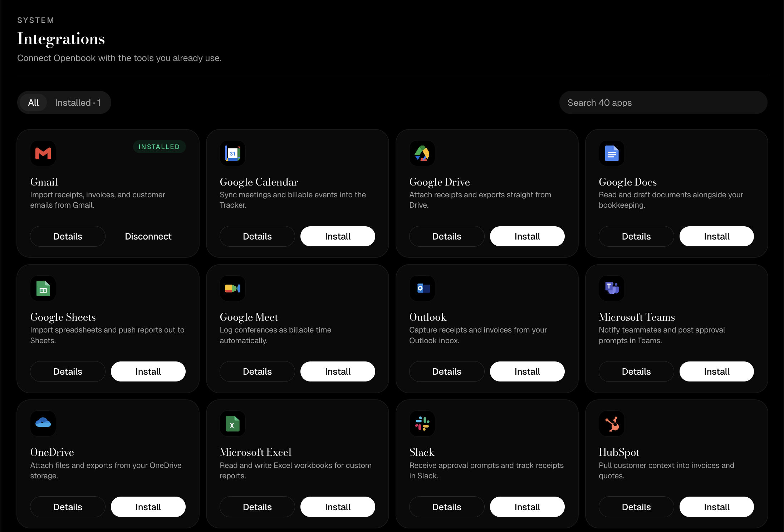The height and width of the screenshot is (532, 784).
Task: Switch to the All tab
Action: click(x=33, y=103)
